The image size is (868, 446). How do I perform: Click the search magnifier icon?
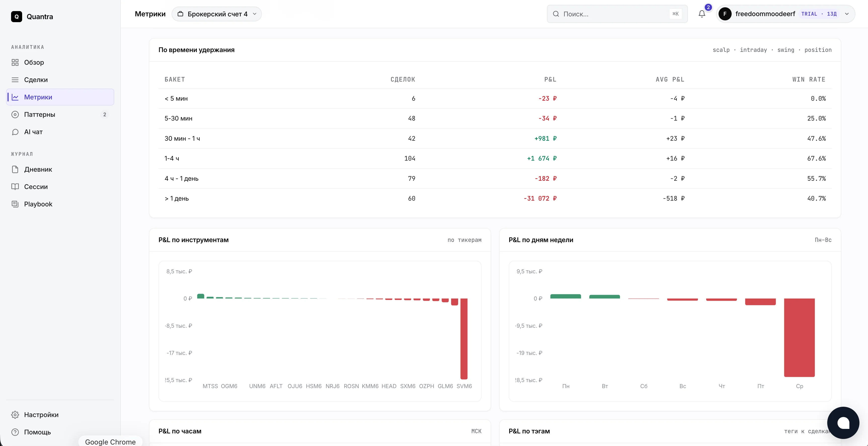556,14
